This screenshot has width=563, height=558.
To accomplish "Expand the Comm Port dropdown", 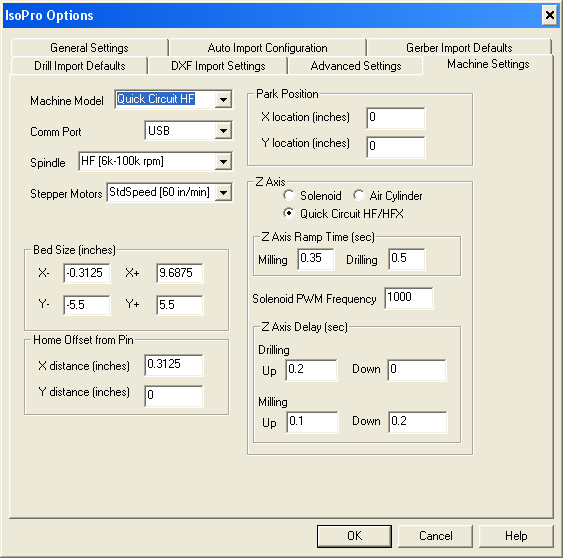I will (223, 131).
